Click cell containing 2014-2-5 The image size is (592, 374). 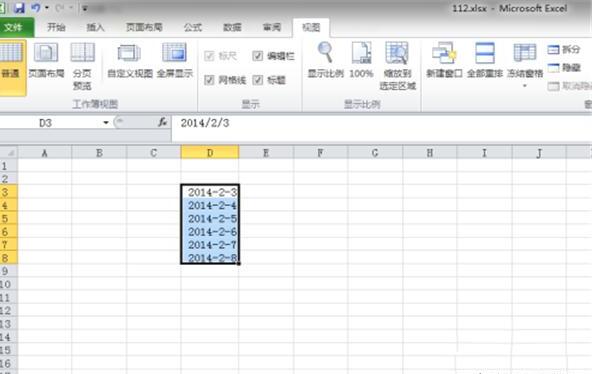point(210,219)
